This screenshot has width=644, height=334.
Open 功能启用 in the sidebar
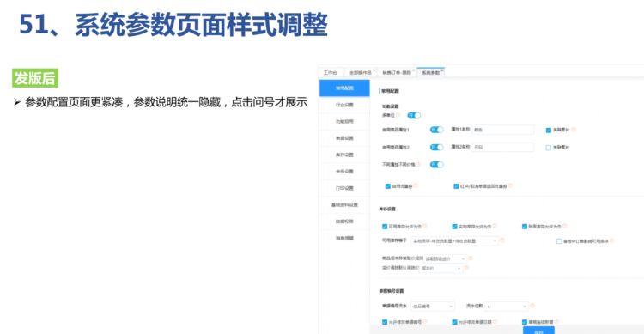pyautogui.click(x=344, y=122)
